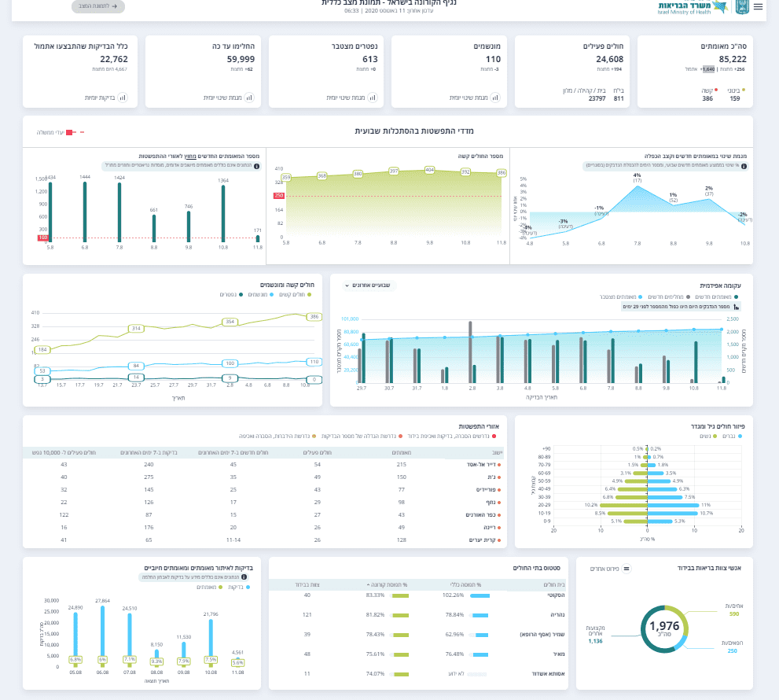
Task: Toggle מחלימים חדשים series in epidemic curve legend
Action: (x=669, y=297)
